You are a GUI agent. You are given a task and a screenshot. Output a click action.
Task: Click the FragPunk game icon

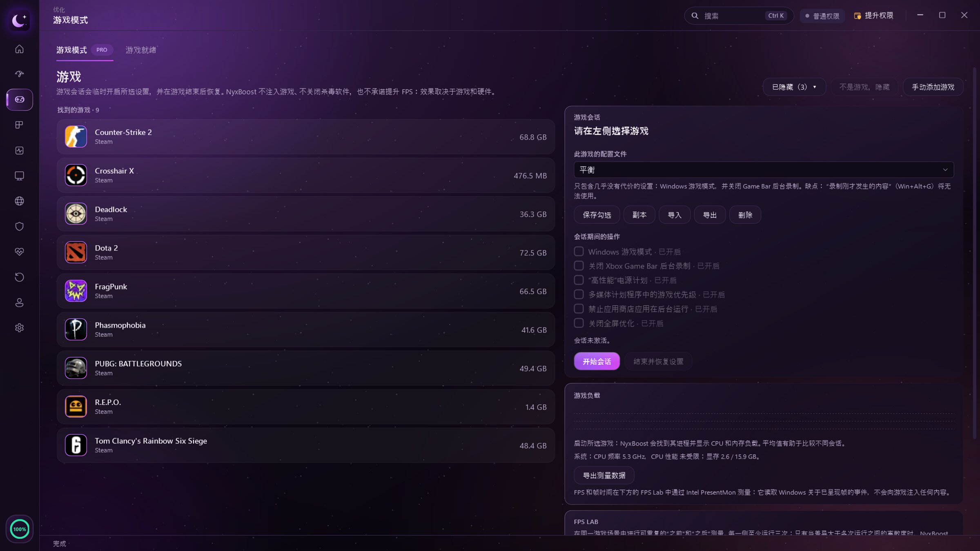pos(76,291)
